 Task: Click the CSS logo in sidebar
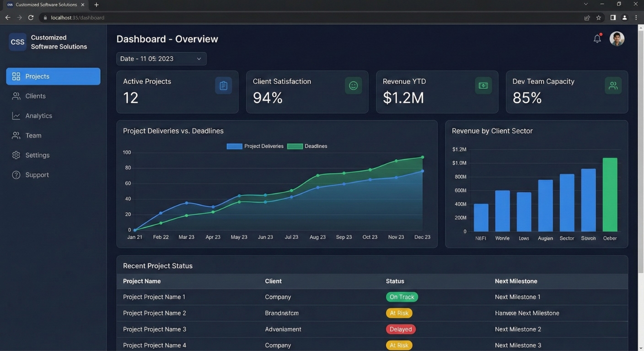pyautogui.click(x=17, y=42)
